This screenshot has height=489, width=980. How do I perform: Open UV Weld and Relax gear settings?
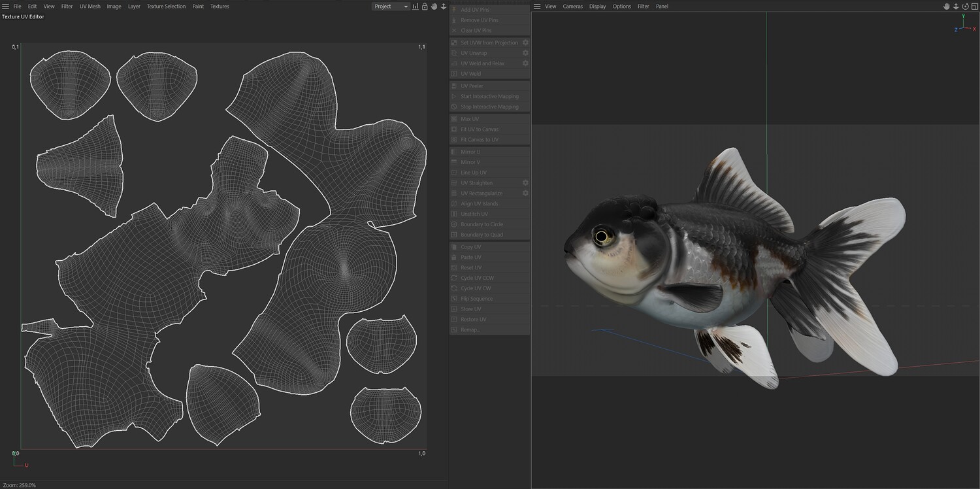pyautogui.click(x=525, y=63)
